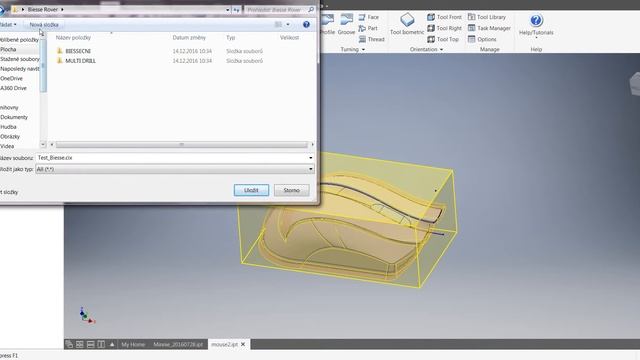This screenshot has height=360, width=640.
Task: Switch to the Mouse_20160726.ipt tab
Action: coord(178,344)
